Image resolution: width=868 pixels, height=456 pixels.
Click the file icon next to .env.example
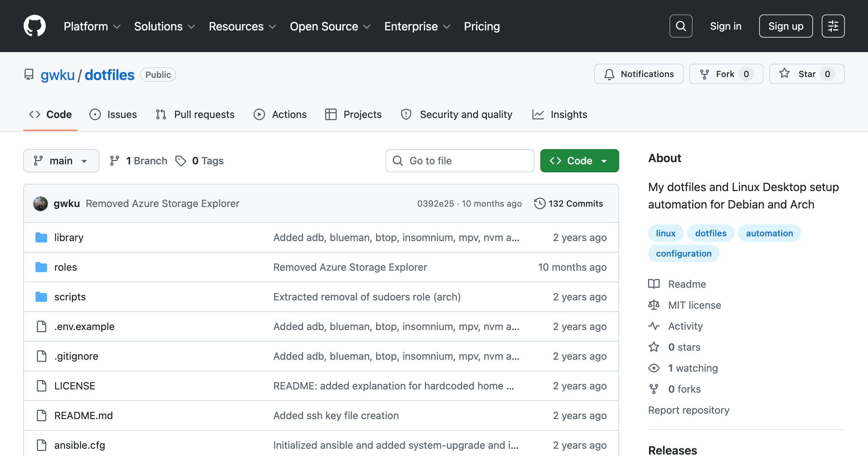[x=42, y=326]
